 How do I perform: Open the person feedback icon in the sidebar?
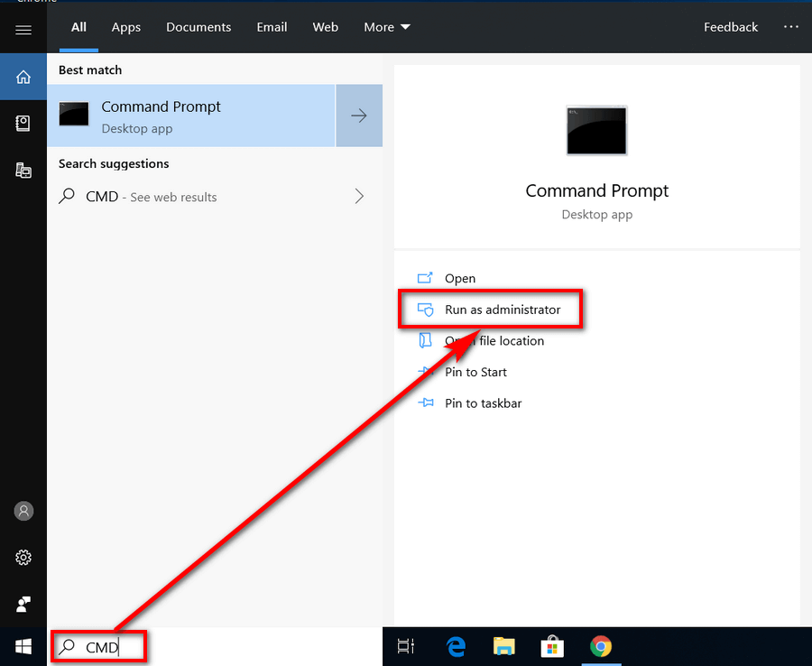coord(23,604)
